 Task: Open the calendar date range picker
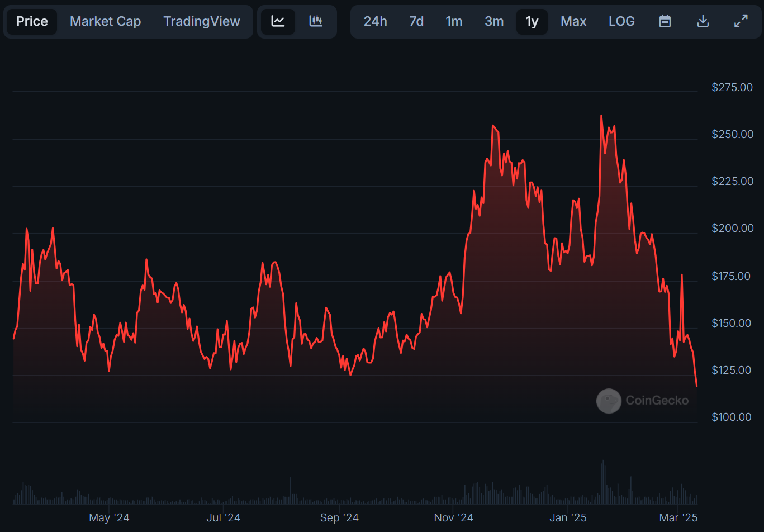(x=665, y=21)
